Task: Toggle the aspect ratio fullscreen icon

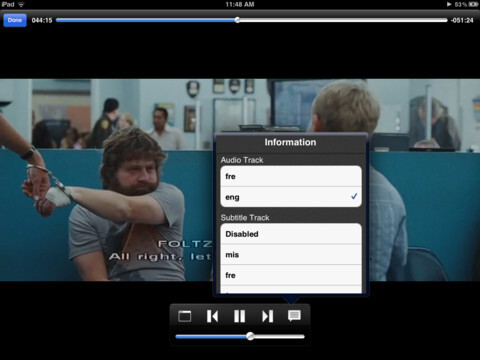Action: 185,316
